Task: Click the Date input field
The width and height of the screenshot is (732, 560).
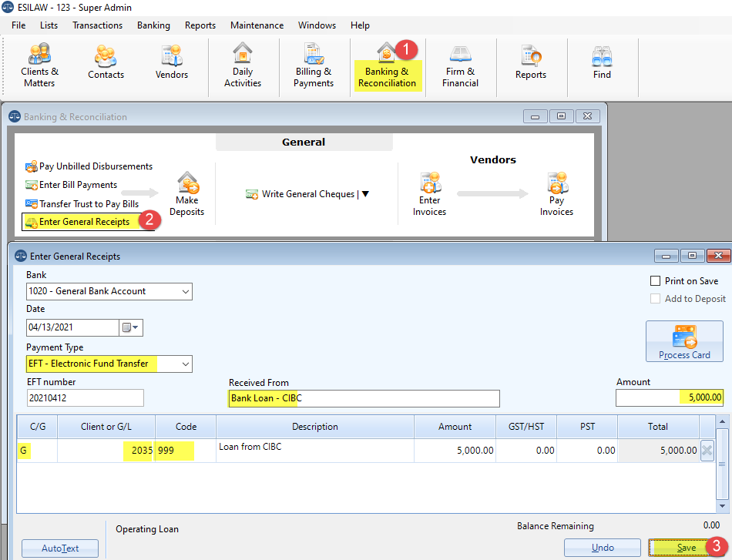Action: 73,327
